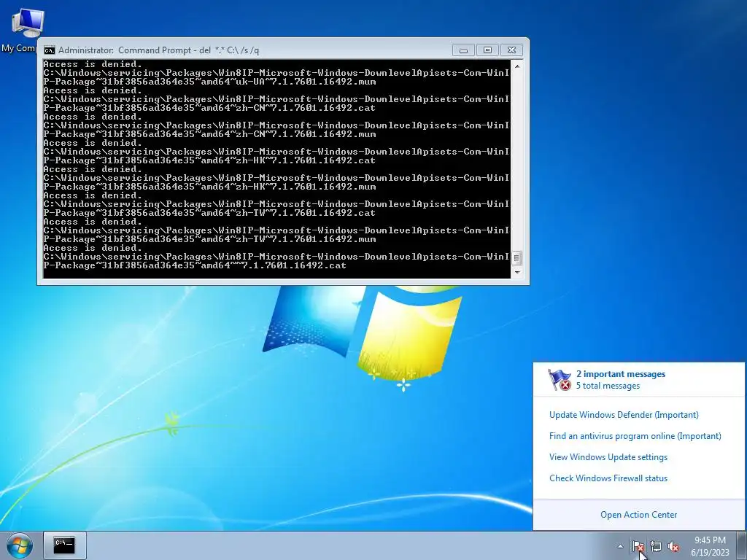Click the line ending 'zh-HK~7.1.7601.16492.mum'
This screenshot has width=747, height=560.
click(x=209, y=187)
